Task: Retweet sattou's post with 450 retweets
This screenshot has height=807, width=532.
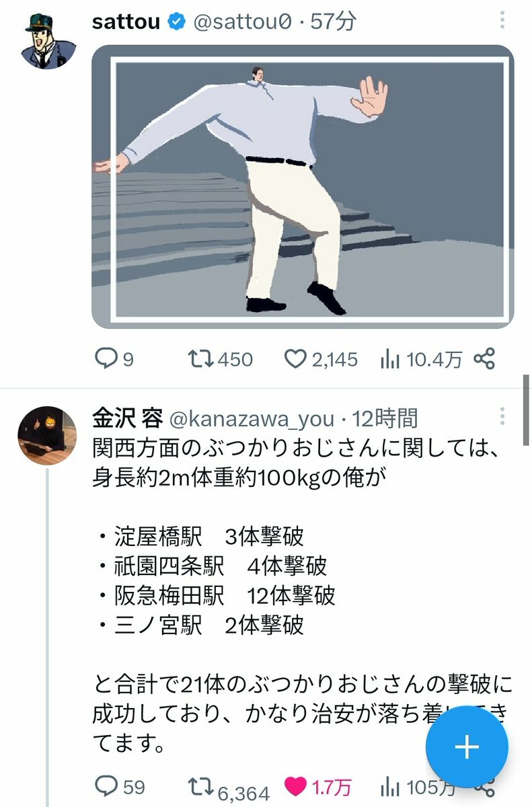Action: [200, 360]
